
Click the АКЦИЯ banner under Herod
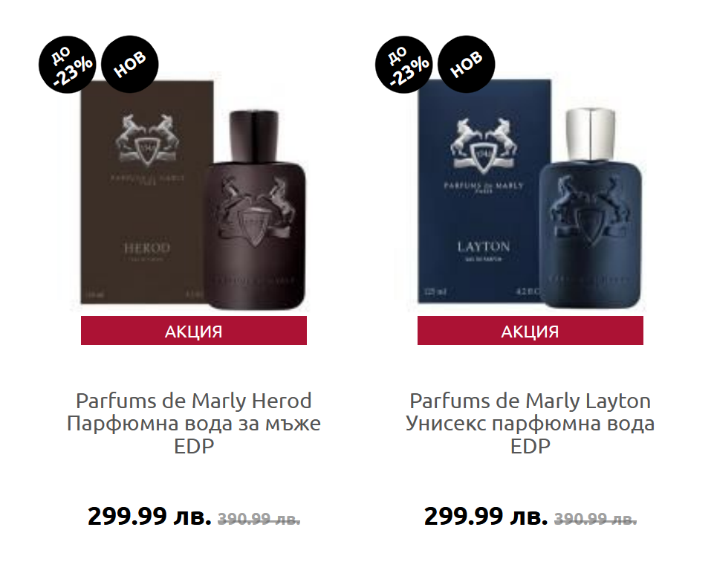(194, 331)
